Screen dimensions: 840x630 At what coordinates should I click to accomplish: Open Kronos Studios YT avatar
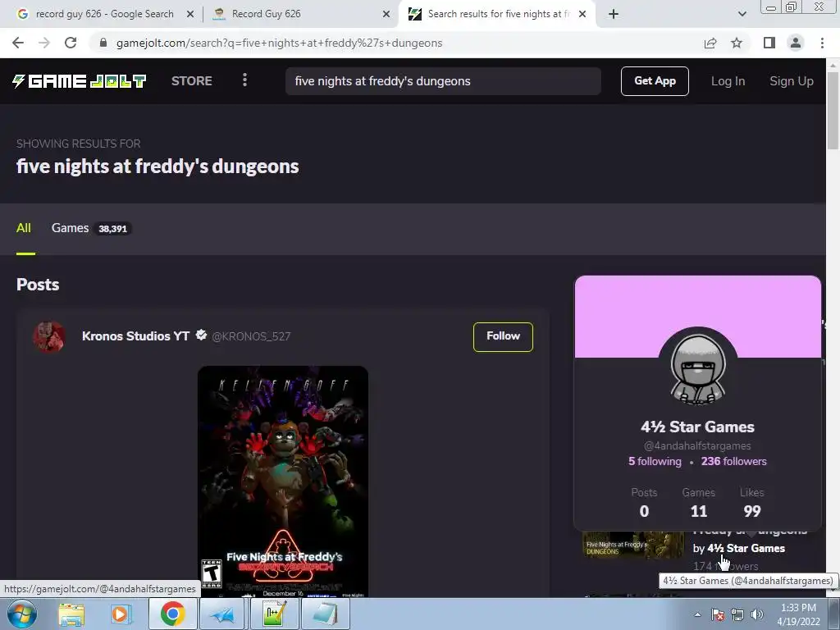pyautogui.click(x=49, y=336)
